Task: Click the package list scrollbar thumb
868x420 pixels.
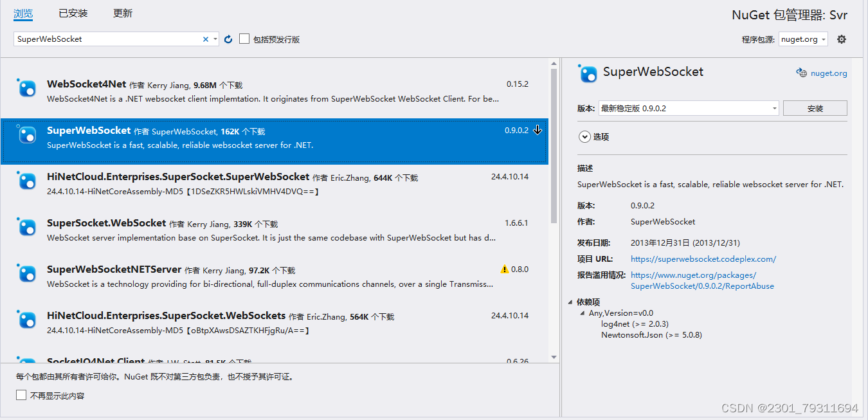Action: [554, 147]
